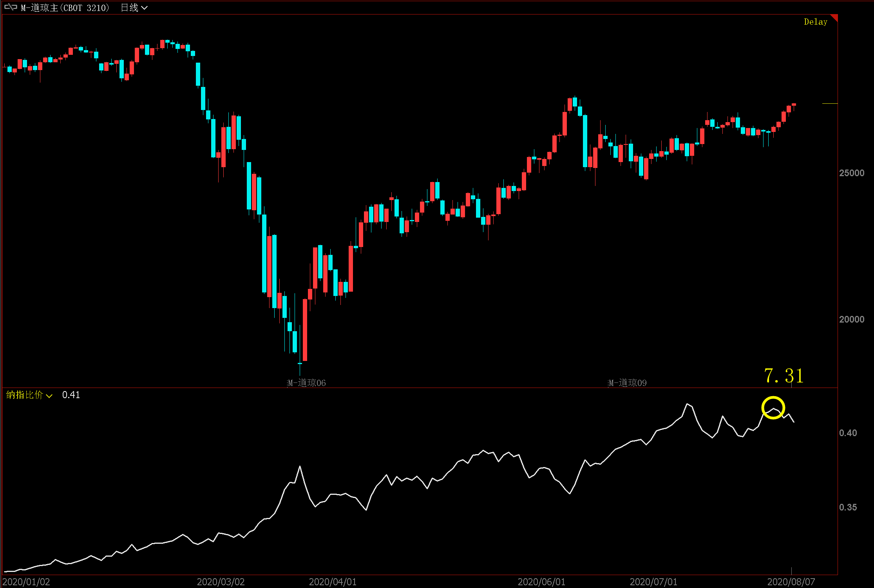Click the date label 2020/03/02

(x=221, y=582)
